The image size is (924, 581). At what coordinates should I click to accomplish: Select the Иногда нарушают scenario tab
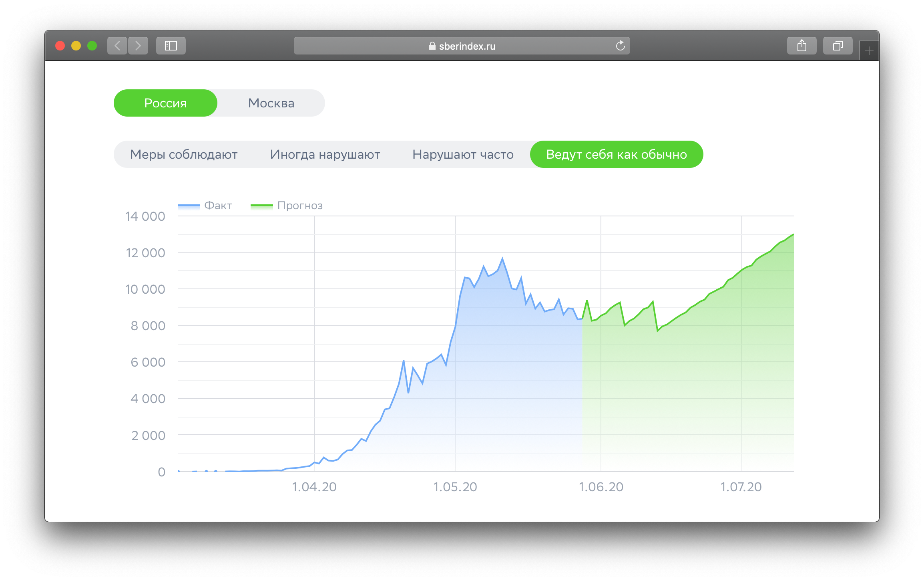tap(325, 154)
